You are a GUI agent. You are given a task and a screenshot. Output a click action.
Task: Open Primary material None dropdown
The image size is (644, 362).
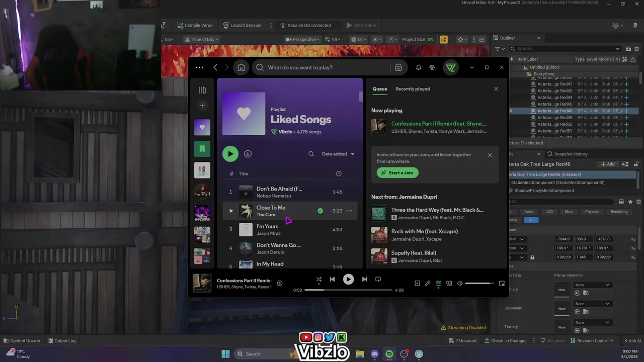click(593, 285)
